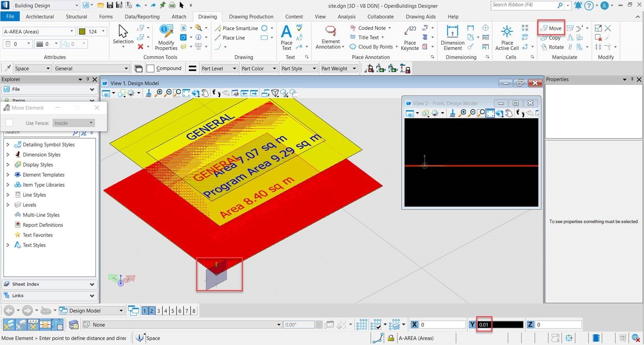
Task: Toggle view 5 button in view group
Action: point(173,311)
